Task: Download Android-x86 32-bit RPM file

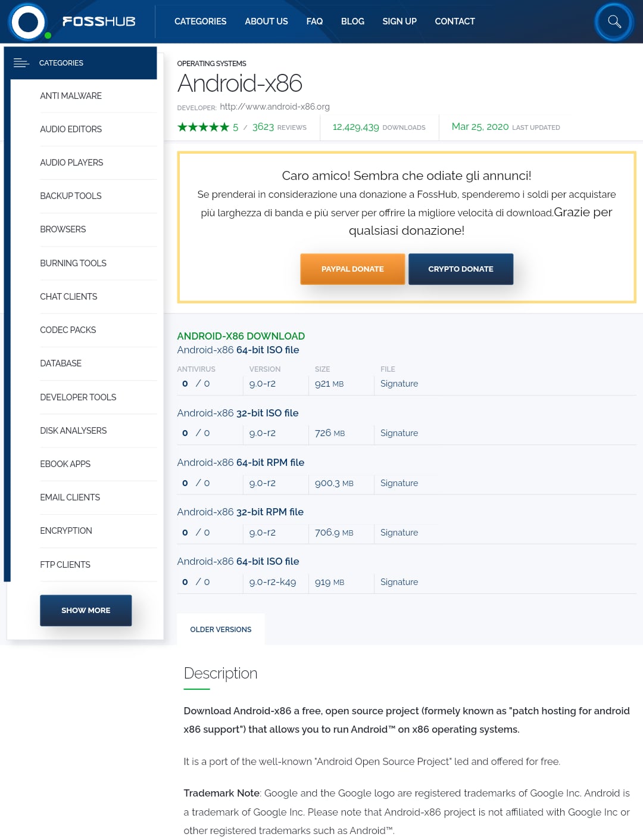Action: (x=241, y=512)
